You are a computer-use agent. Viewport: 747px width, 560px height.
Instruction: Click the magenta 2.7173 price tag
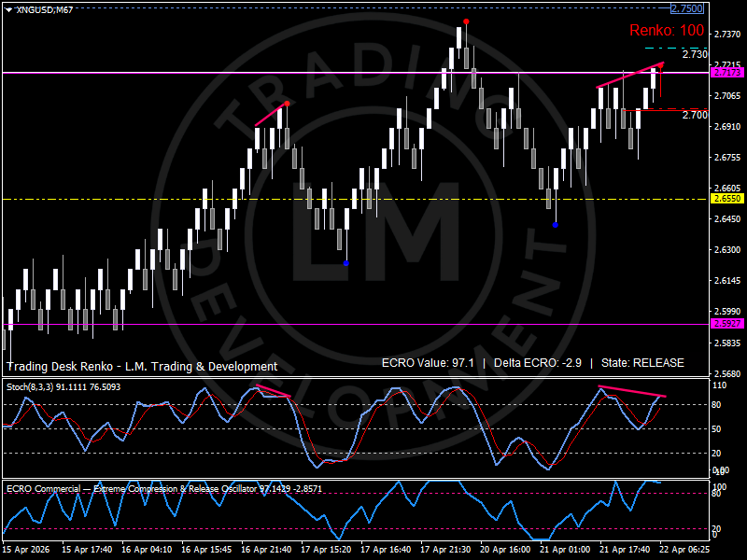[727, 73]
